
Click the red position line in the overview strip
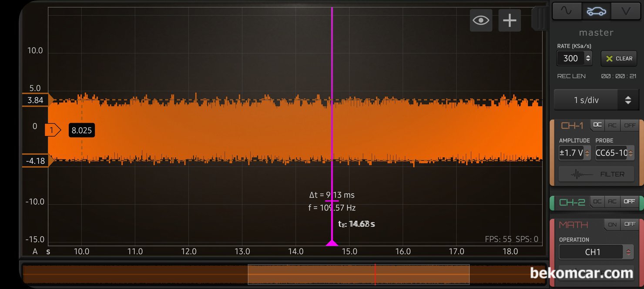(x=375, y=275)
